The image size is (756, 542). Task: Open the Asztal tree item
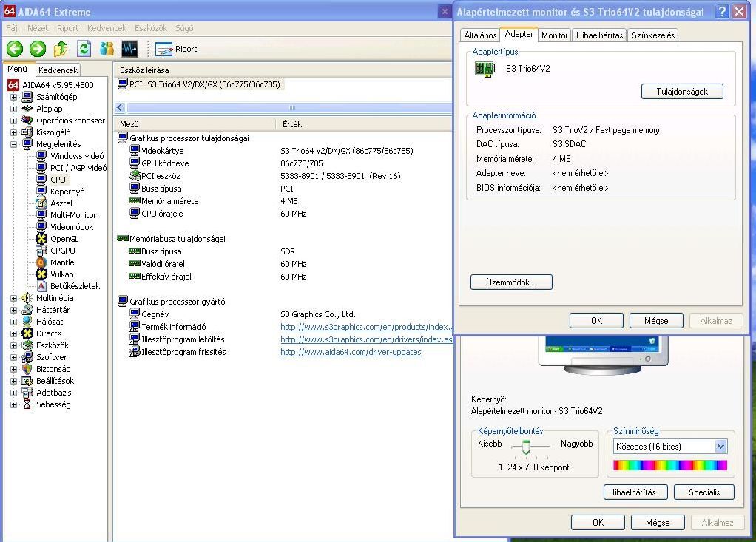(x=61, y=203)
